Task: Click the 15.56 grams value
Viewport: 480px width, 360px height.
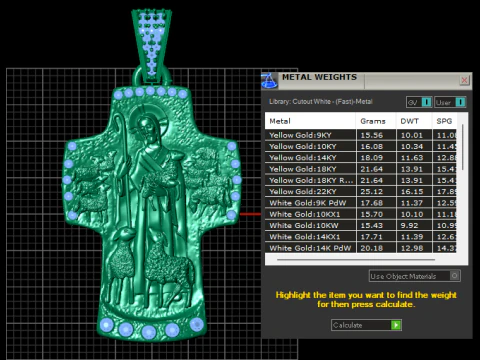Action: (372, 135)
